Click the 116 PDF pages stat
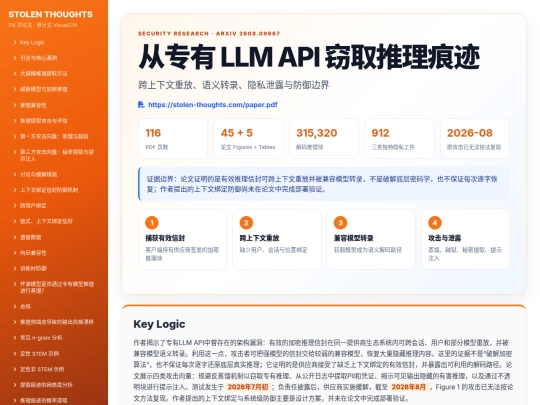The width and height of the screenshot is (540, 405). pyautogui.click(x=173, y=138)
